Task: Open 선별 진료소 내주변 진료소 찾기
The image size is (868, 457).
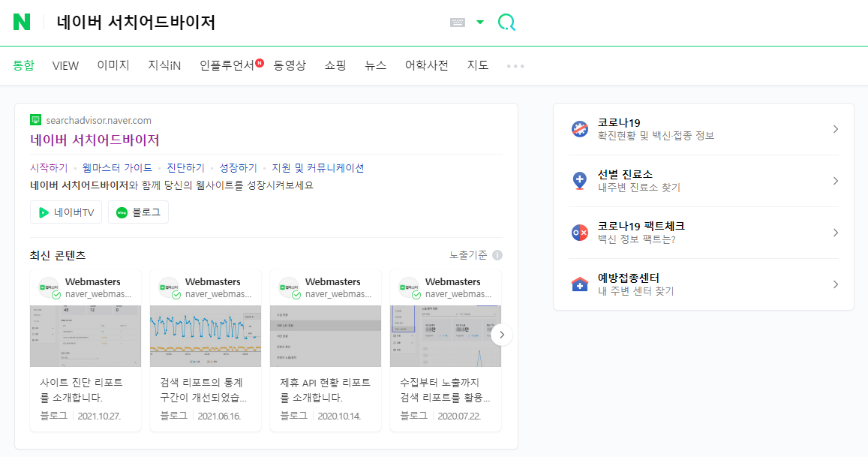Action: pyautogui.click(x=639, y=181)
